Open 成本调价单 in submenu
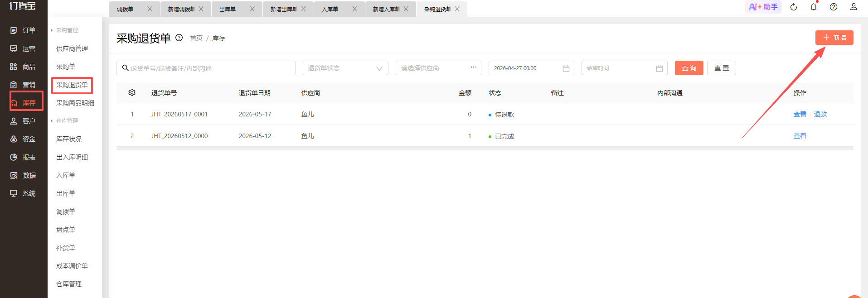The height and width of the screenshot is (298, 868). click(72, 266)
